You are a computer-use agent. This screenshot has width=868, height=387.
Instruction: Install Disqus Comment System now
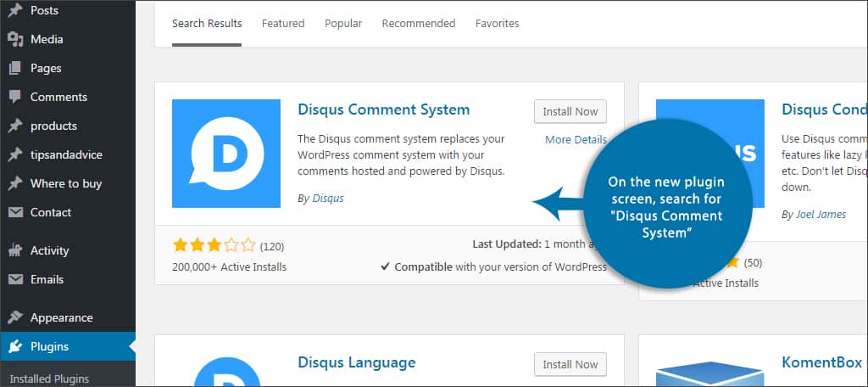point(570,111)
